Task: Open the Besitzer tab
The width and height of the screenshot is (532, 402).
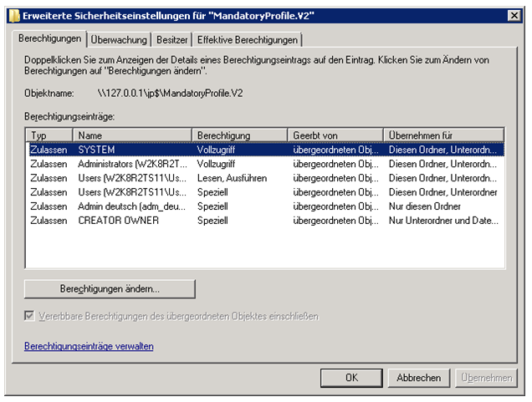Action: (x=171, y=39)
